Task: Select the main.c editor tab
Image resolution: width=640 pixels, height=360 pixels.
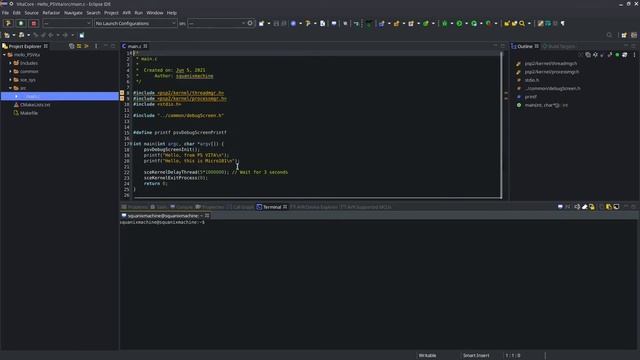Action: [134, 46]
